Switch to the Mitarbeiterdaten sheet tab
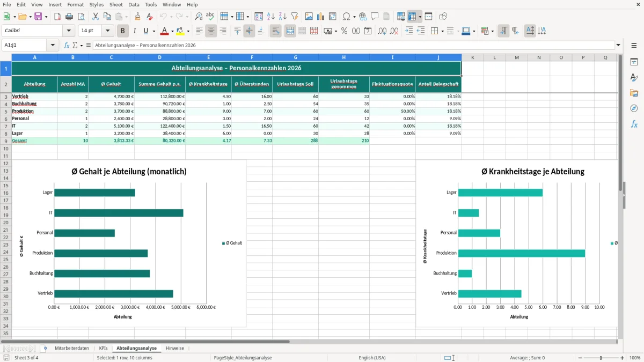The image size is (644, 362). point(72,348)
